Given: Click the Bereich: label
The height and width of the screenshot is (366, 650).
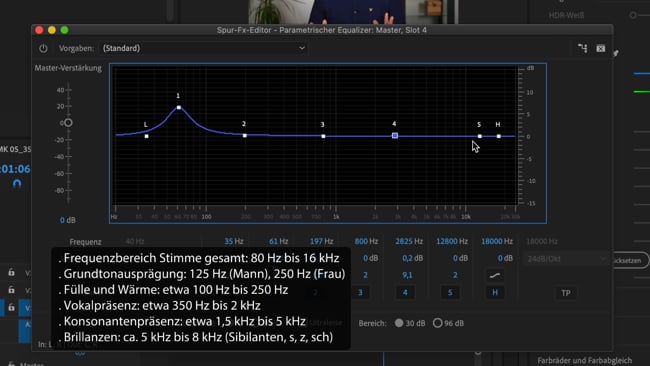Looking at the screenshot, I should pos(372,323).
